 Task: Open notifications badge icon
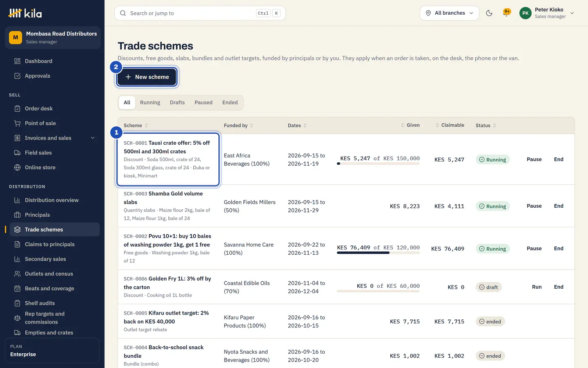tap(507, 13)
